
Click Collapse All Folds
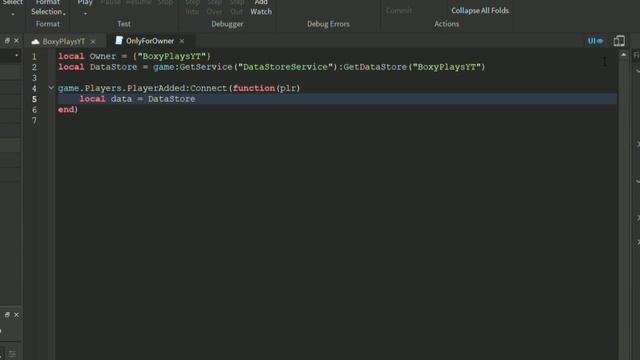(x=480, y=11)
